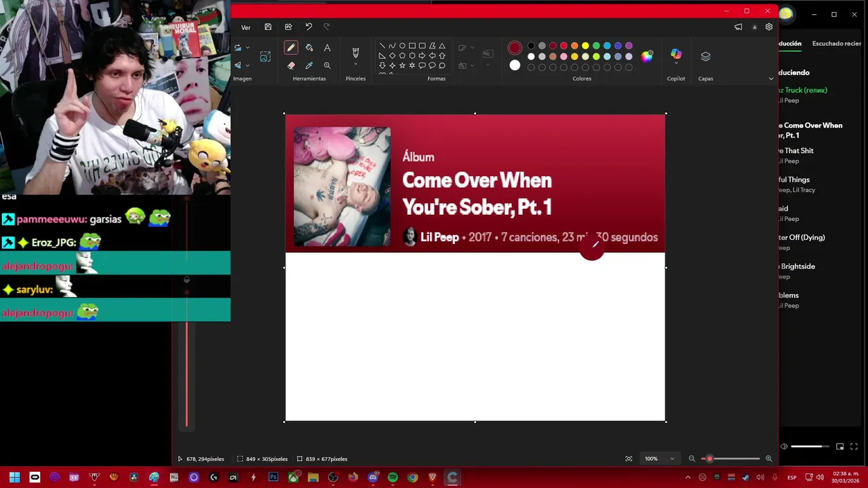Open the Pinceles brush dropdown arrow
Image resolution: width=868 pixels, height=488 pixels.
(355, 65)
